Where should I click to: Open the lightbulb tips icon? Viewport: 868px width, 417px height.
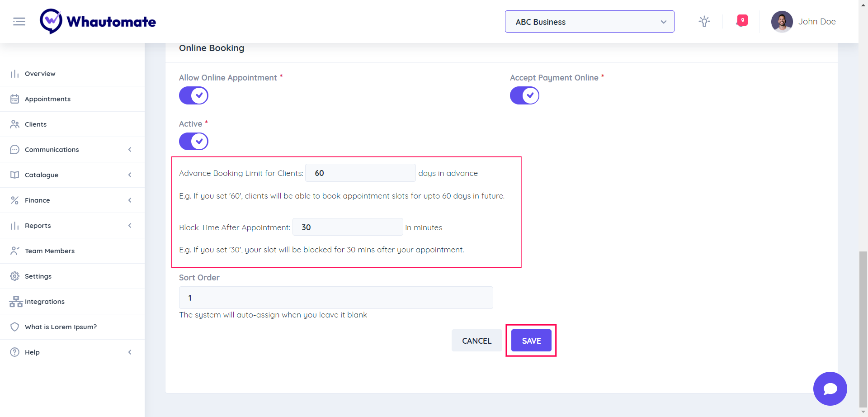(704, 21)
